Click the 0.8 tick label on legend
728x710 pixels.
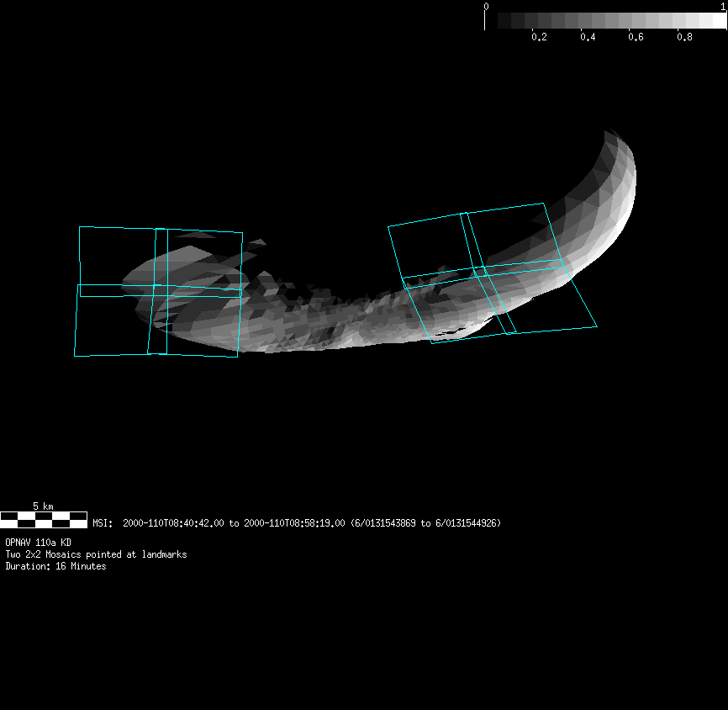(x=685, y=37)
